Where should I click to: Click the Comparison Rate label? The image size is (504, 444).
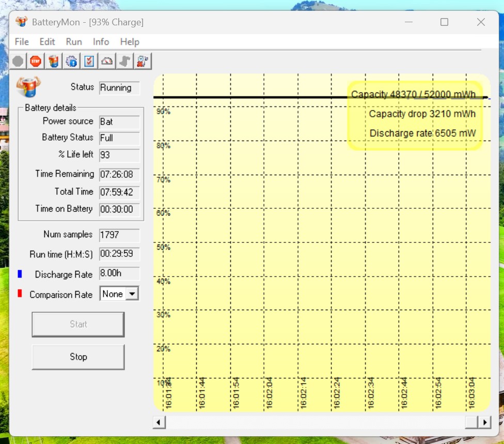pos(61,295)
